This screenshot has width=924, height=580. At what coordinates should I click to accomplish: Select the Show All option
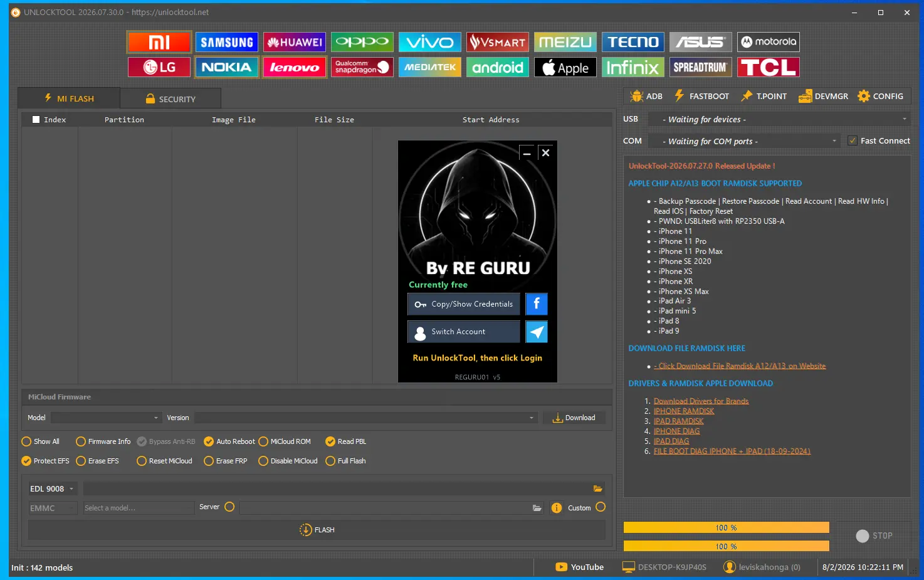tap(41, 441)
